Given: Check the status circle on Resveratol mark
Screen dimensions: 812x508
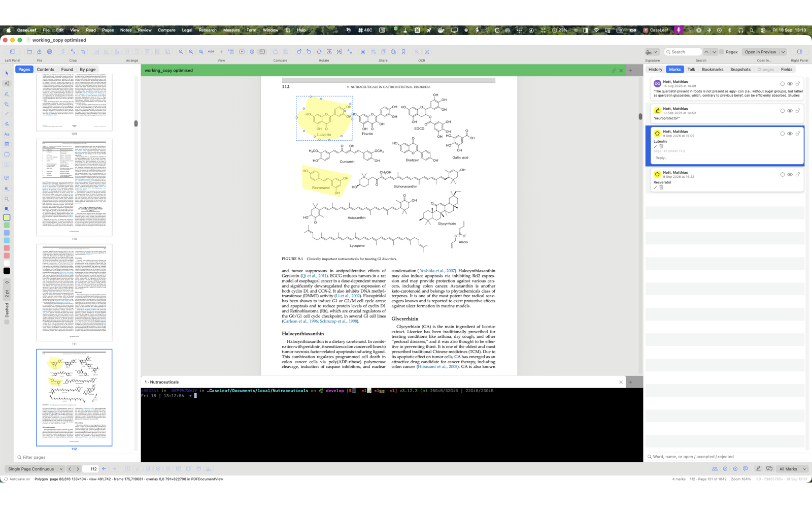Looking at the screenshot, I should point(782,175).
